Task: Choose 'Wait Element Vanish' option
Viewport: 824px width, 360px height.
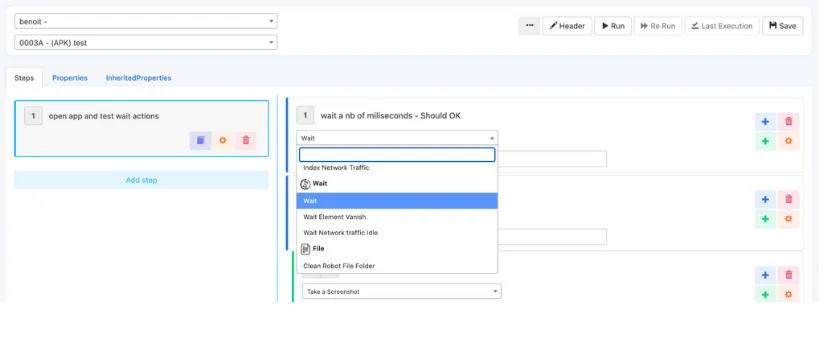Action: tap(397, 217)
